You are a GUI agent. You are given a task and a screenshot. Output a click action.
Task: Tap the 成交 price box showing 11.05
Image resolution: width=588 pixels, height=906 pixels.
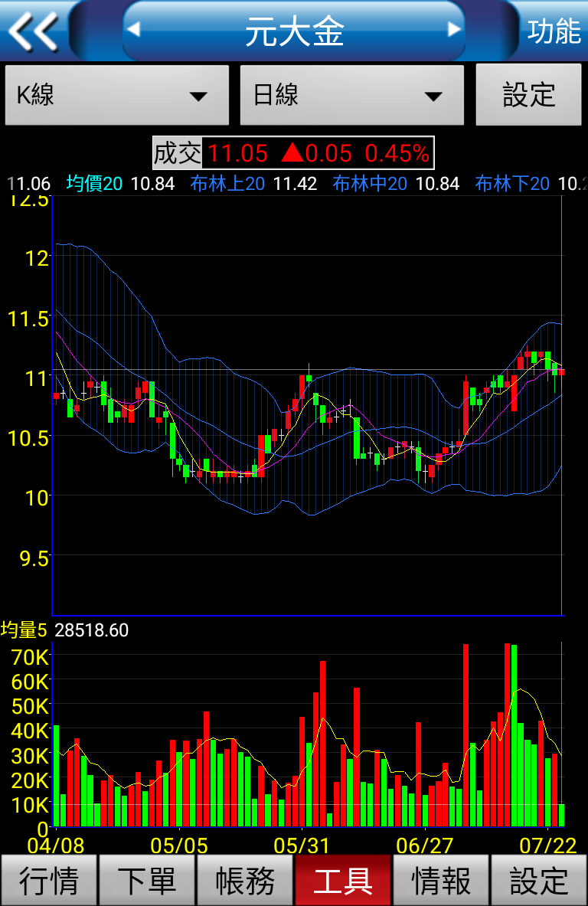[x=293, y=153]
